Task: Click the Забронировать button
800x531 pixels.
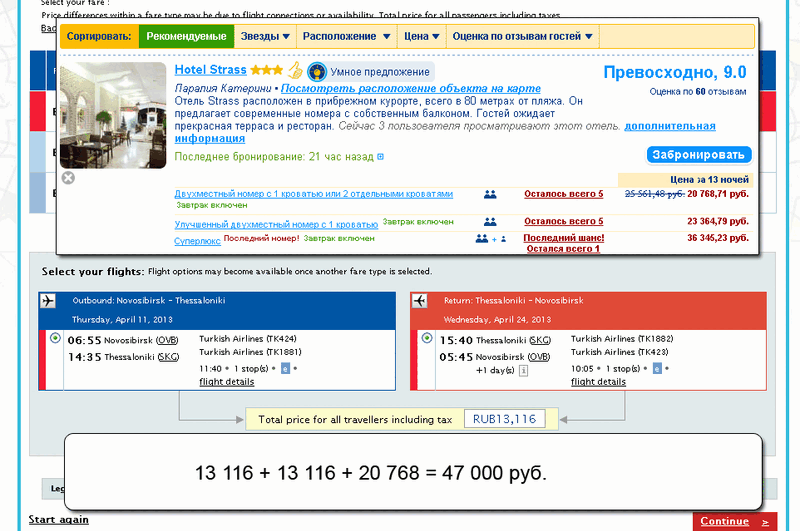Action: [698, 155]
